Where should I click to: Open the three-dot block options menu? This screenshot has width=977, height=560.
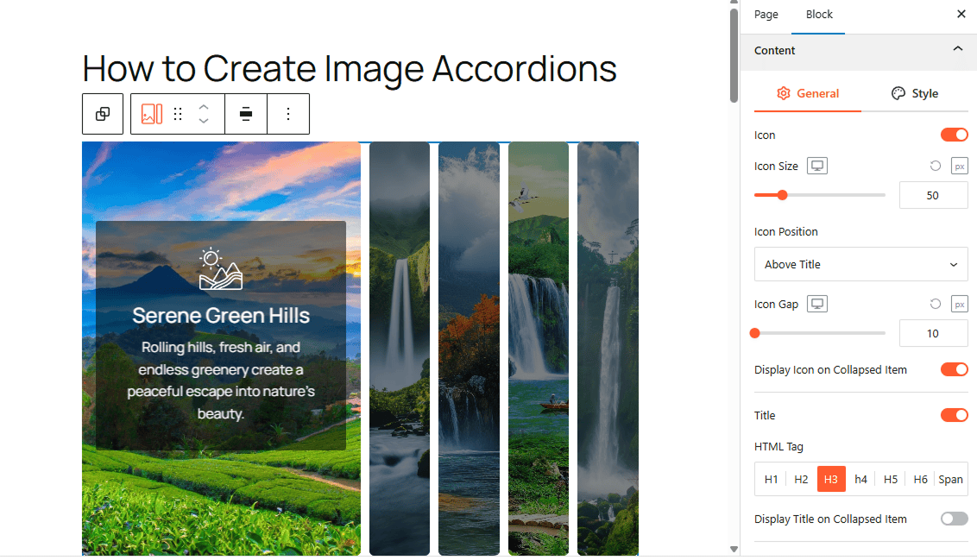click(x=288, y=114)
